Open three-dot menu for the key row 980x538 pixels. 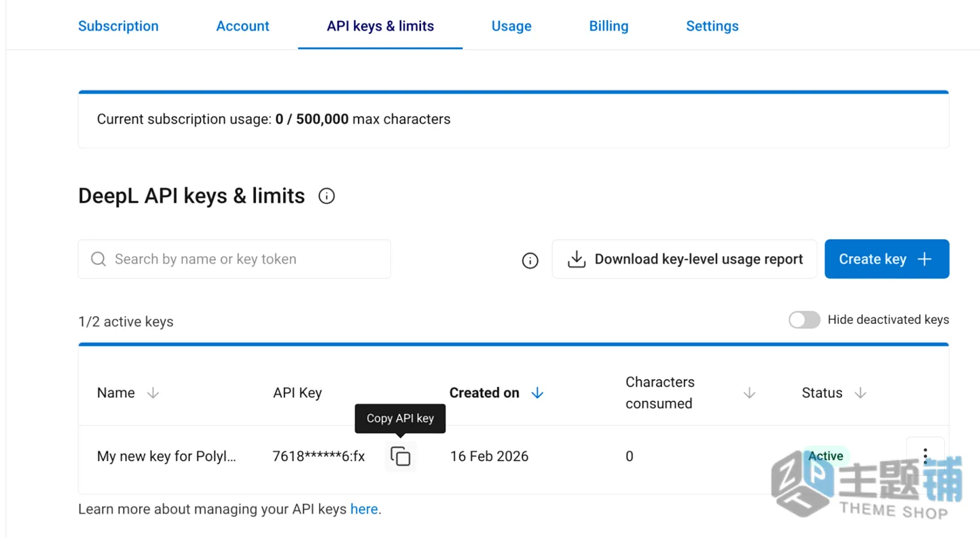pyautogui.click(x=925, y=456)
